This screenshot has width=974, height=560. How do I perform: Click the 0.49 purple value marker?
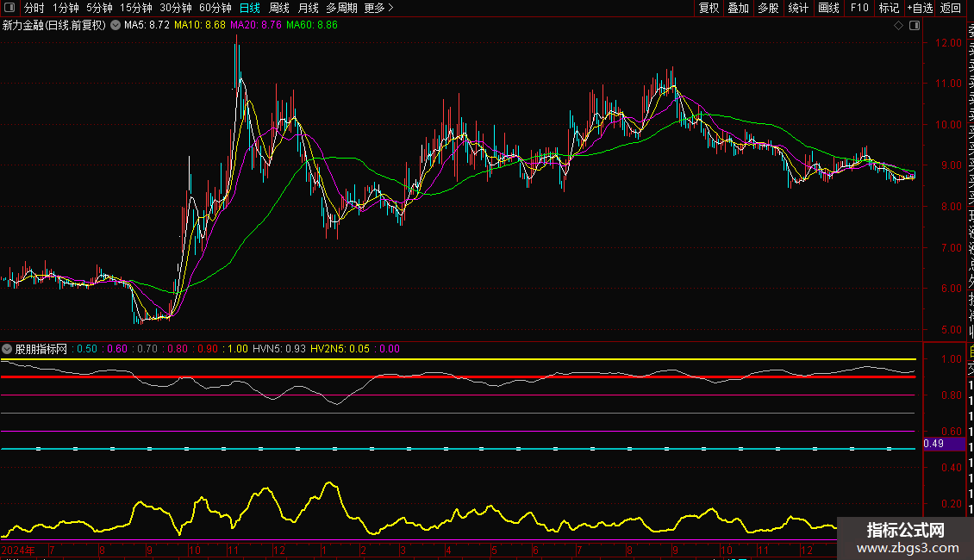coord(934,444)
